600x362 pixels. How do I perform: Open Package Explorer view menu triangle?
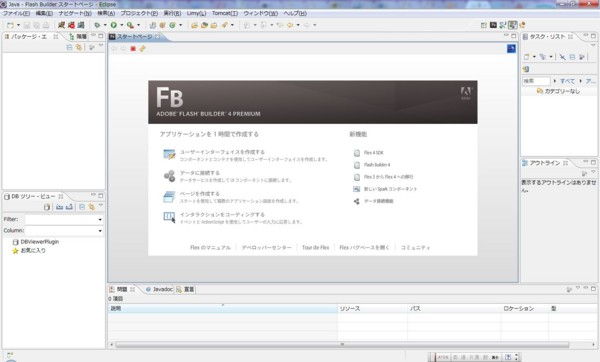[x=101, y=46]
